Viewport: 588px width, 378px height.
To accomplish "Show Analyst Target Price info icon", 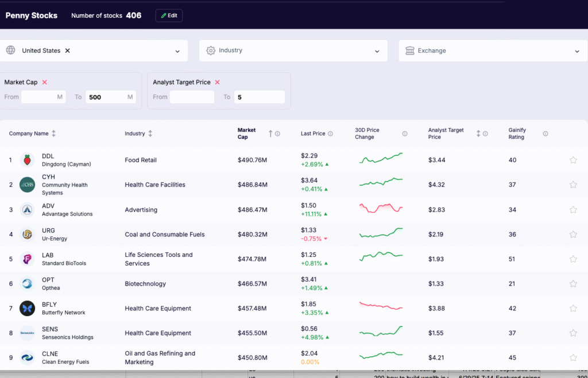I will pos(485,134).
